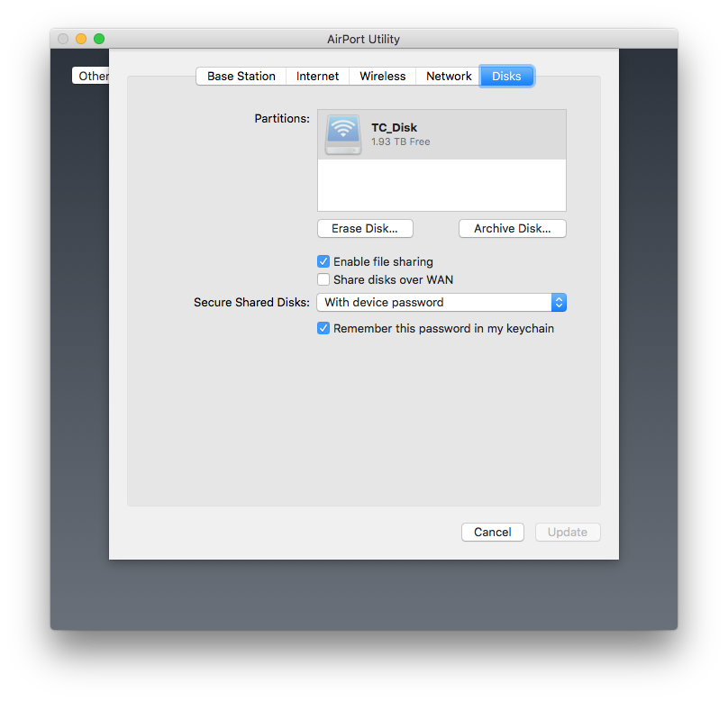Switch to the Base Station tab
This screenshot has height=702, width=728.
[x=241, y=76]
